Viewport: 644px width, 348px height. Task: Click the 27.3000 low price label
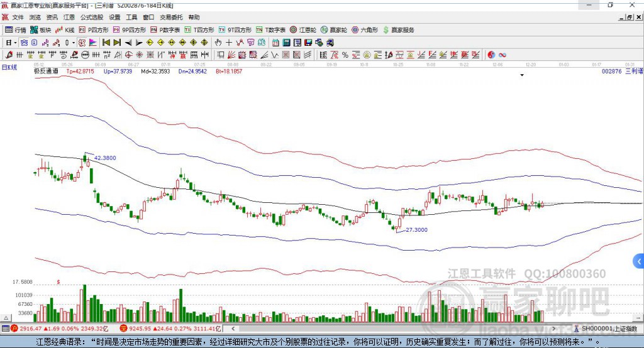pos(416,230)
